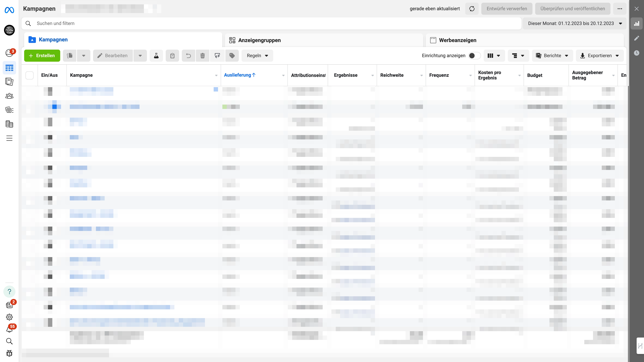Open the account overview palette icon
The image size is (644, 362).
point(9,53)
